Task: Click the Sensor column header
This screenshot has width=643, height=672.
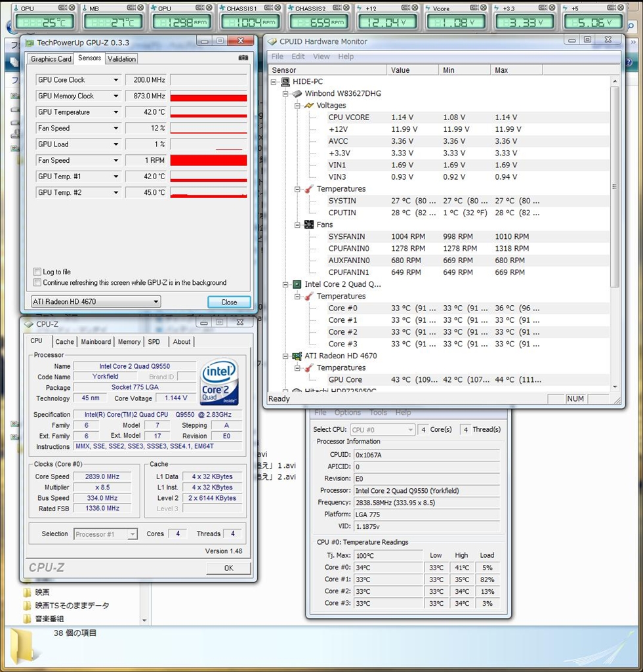Action: pos(327,70)
